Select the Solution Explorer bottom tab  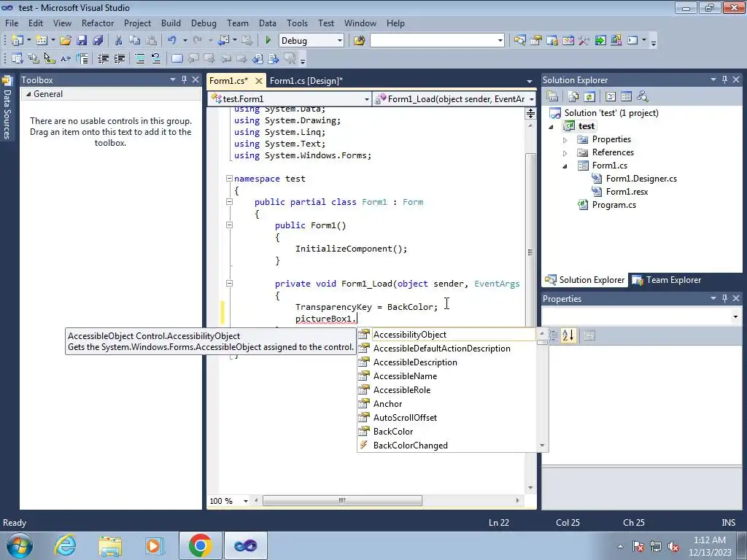click(x=584, y=280)
